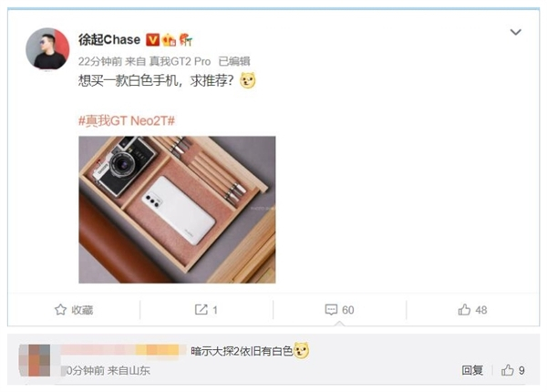The image size is (547, 392).
Task: Click the membership badge beside verified icon
Action: pos(170,40)
